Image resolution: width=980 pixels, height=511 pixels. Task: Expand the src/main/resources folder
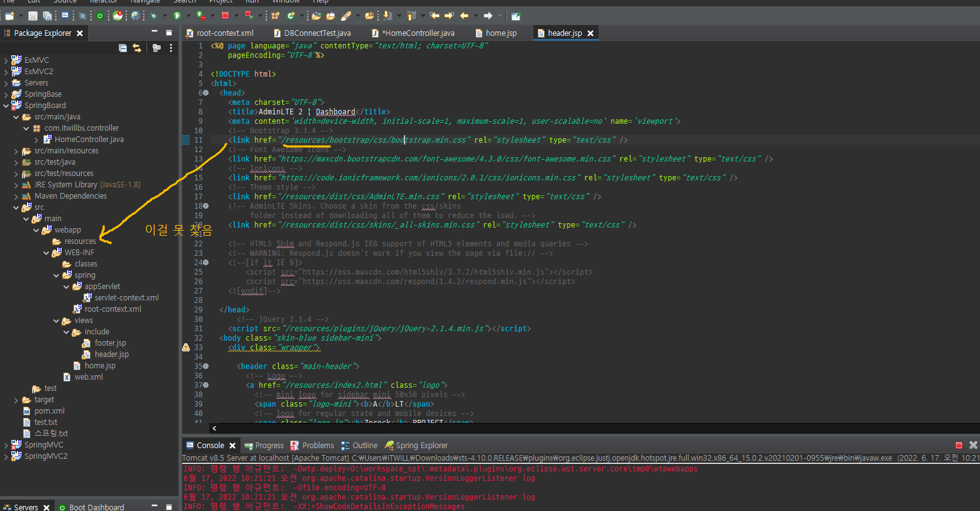pyautogui.click(x=16, y=151)
